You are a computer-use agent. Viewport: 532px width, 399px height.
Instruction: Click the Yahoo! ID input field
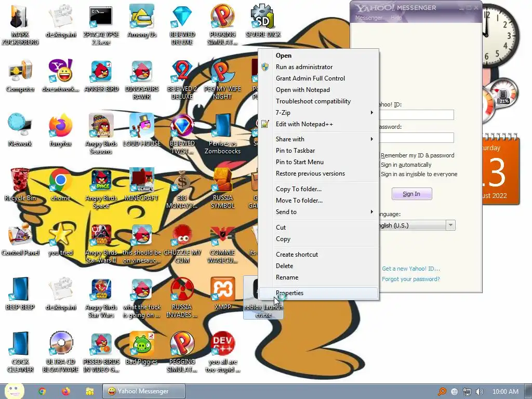[416, 115]
